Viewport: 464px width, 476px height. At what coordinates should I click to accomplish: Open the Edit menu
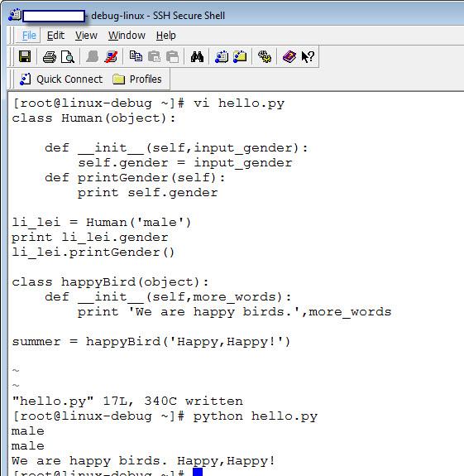point(55,36)
